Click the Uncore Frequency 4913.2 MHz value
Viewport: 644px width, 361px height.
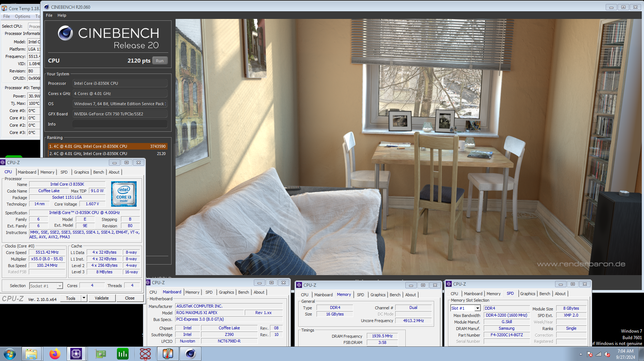coord(413,321)
